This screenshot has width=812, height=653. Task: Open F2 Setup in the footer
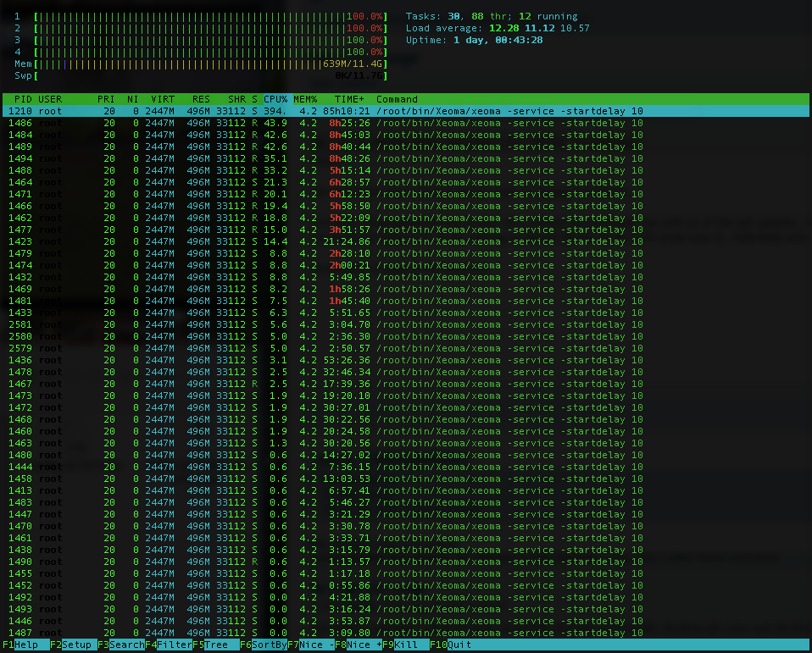pyautogui.click(x=74, y=645)
